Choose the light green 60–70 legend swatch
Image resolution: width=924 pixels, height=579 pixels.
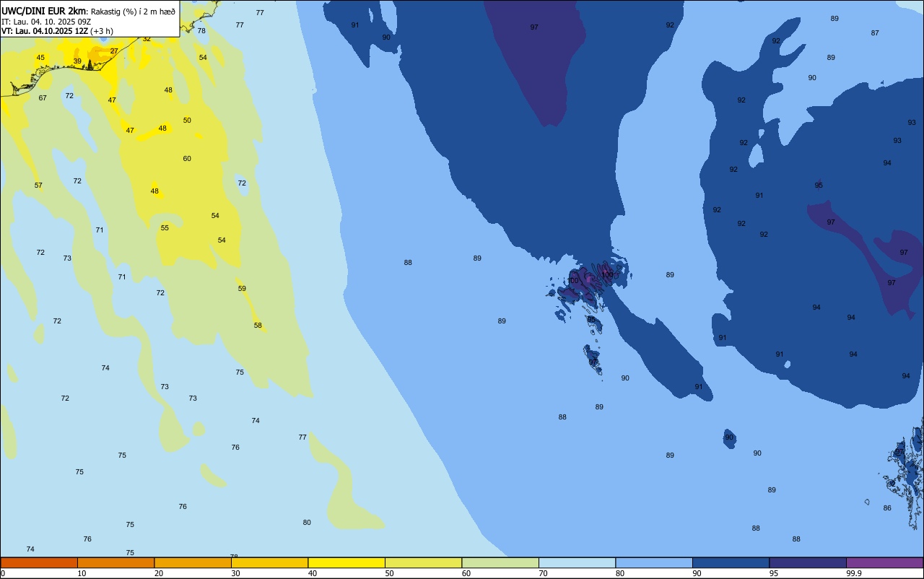tap(500, 562)
